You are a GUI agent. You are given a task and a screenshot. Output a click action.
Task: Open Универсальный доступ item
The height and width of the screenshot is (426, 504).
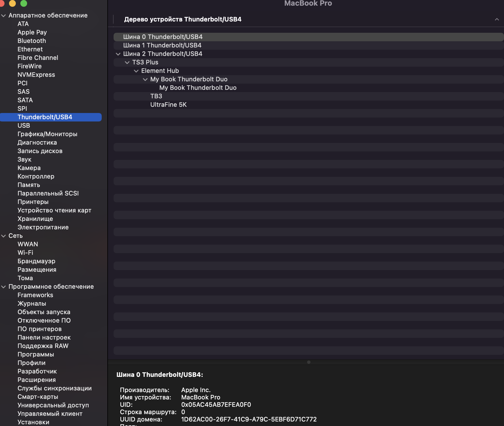coord(53,405)
